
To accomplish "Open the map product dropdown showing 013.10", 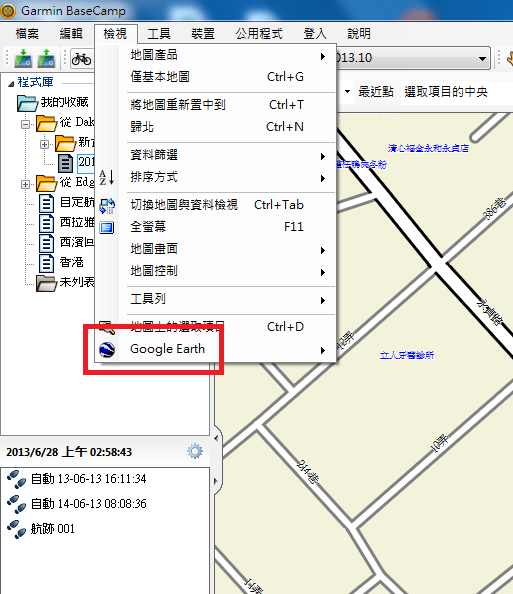I will [413, 58].
